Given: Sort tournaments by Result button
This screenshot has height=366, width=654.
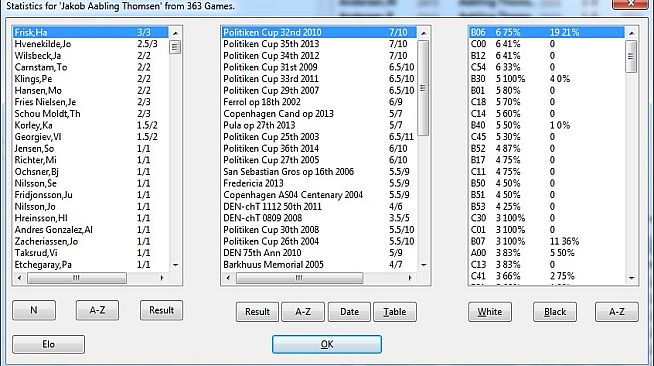Looking at the screenshot, I should click(257, 312).
